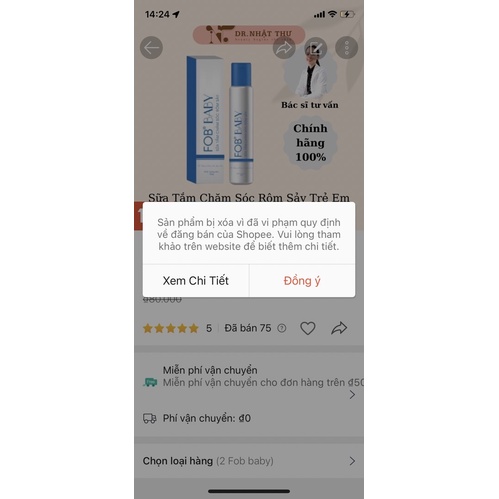Click the Đồng ý button
Image resolution: width=499 pixels, height=499 pixels.
click(302, 281)
